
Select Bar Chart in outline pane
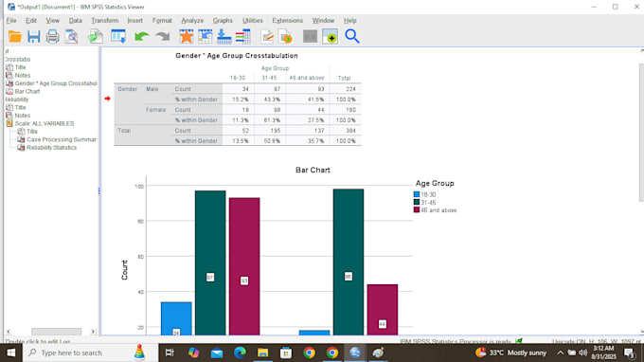pos(27,91)
